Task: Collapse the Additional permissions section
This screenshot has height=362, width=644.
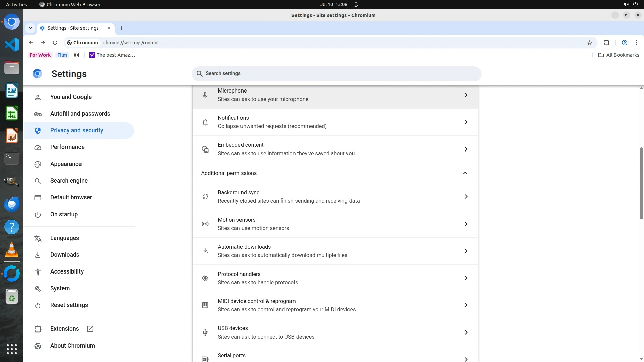Action: pos(465,173)
